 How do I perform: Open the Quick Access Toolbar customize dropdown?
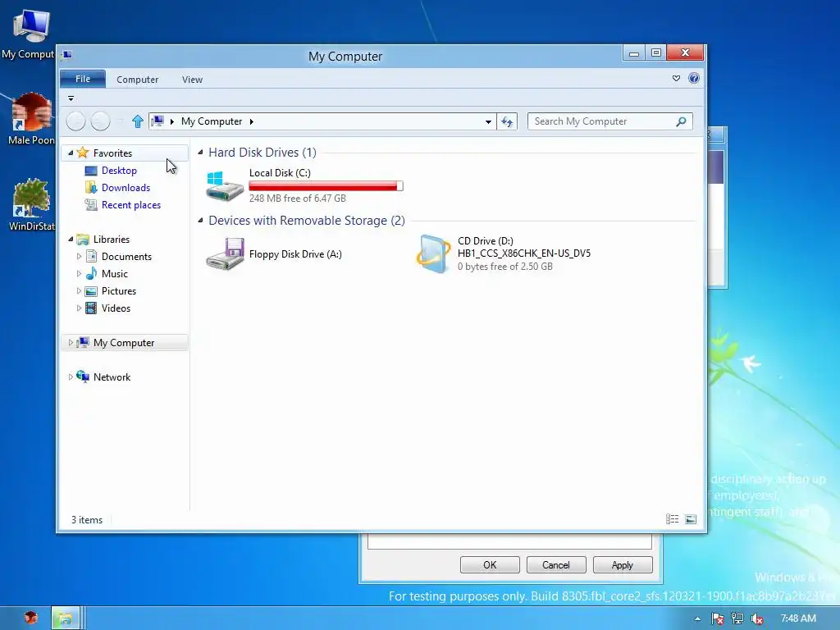[71, 98]
